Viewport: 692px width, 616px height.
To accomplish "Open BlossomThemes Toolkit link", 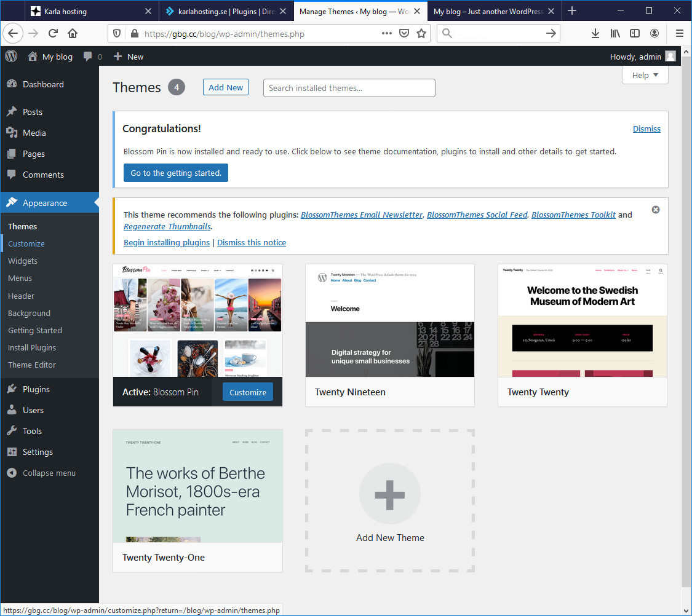I will tap(573, 215).
